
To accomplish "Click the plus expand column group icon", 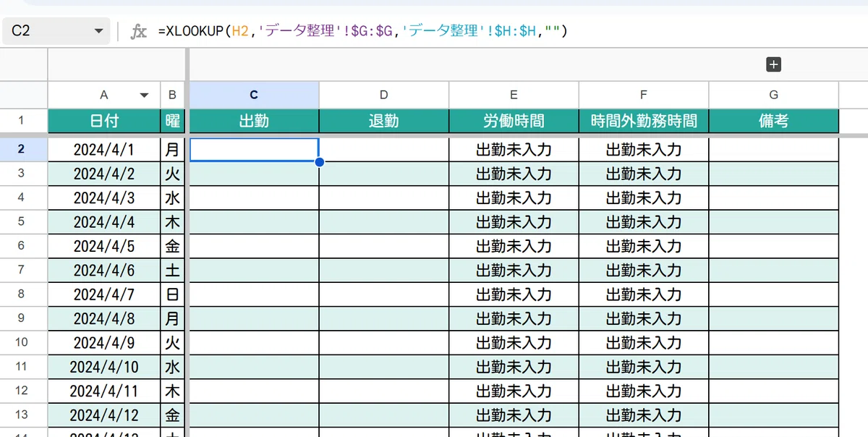I will pyautogui.click(x=773, y=64).
